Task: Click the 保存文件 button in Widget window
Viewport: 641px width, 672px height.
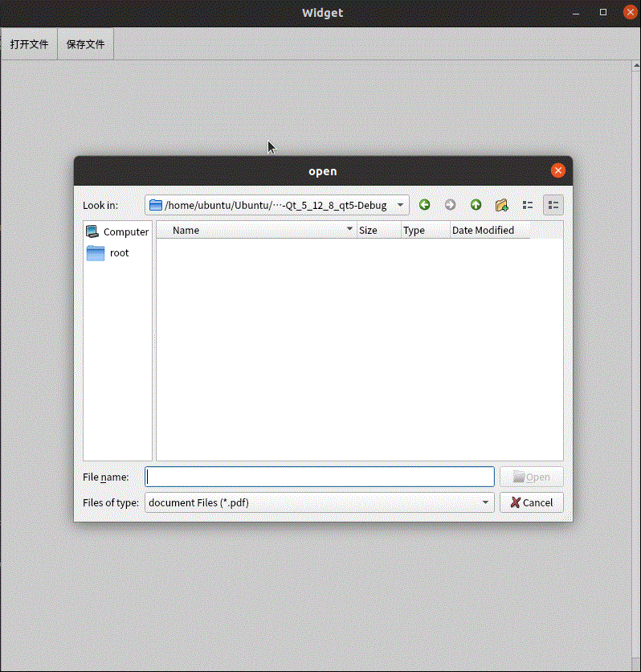Action: point(86,44)
